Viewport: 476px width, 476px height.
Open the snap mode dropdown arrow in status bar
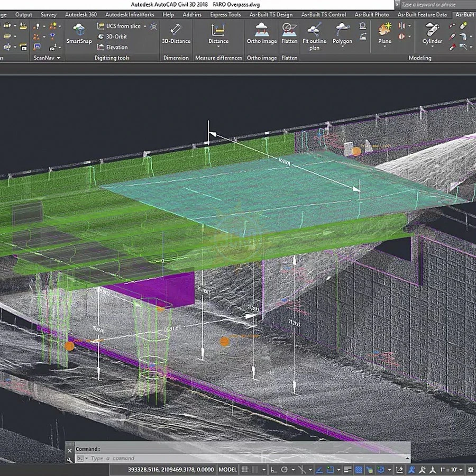pyautogui.click(x=264, y=470)
